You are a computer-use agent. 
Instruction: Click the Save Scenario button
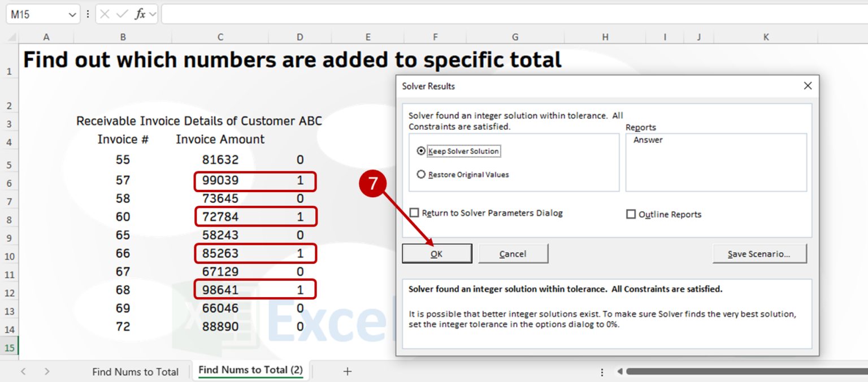[x=759, y=253]
